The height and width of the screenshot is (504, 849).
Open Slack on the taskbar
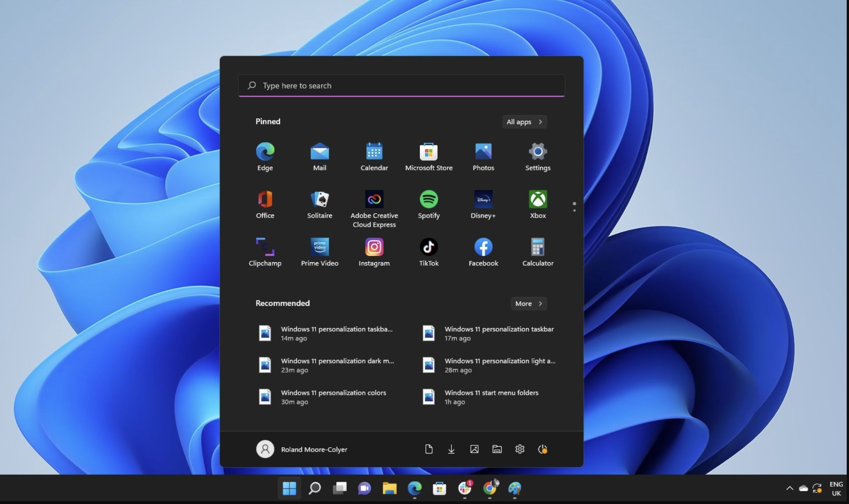pos(464,488)
